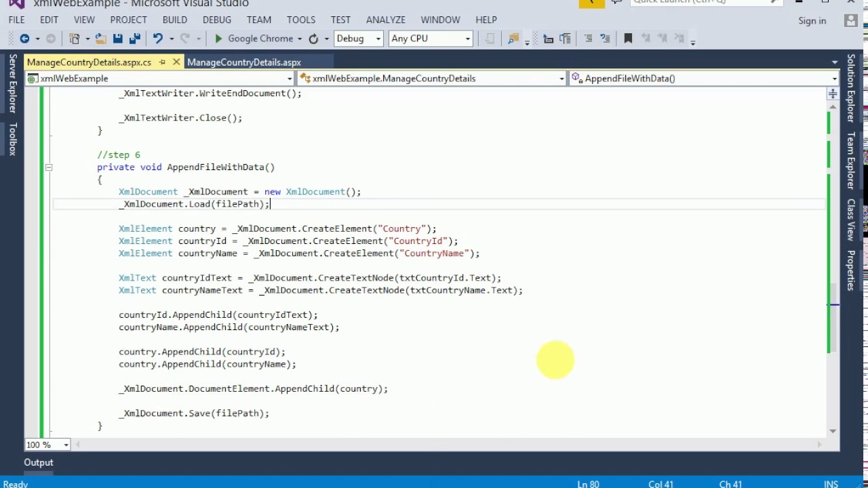Pin the ManageCountryDetails.aspx.cs tab
Screen dimensions: 868x488
click(x=162, y=62)
